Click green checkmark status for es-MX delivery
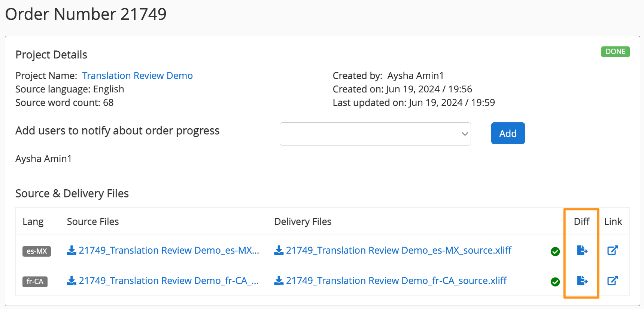Viewport: 644px width, 309px height. pos(555,252)
